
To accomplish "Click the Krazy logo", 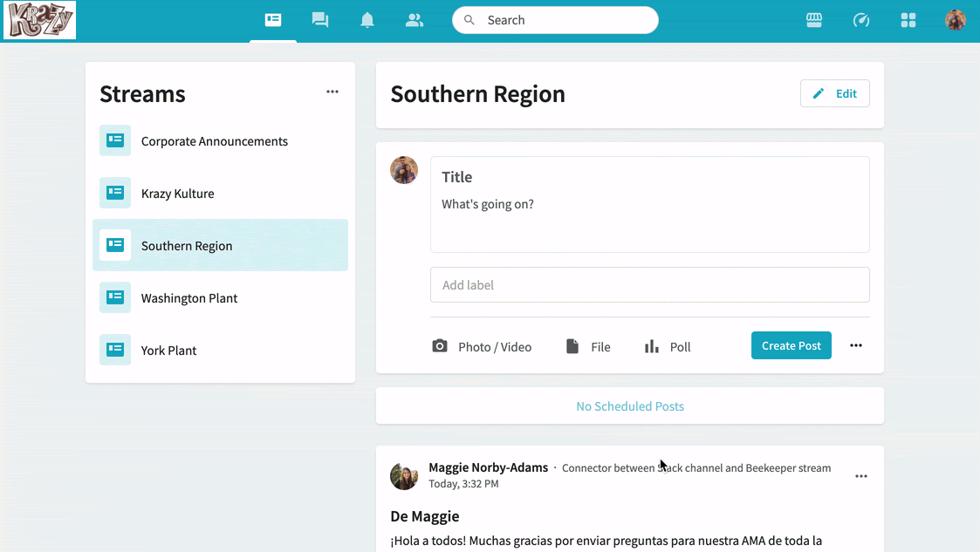I will point(39,20).
